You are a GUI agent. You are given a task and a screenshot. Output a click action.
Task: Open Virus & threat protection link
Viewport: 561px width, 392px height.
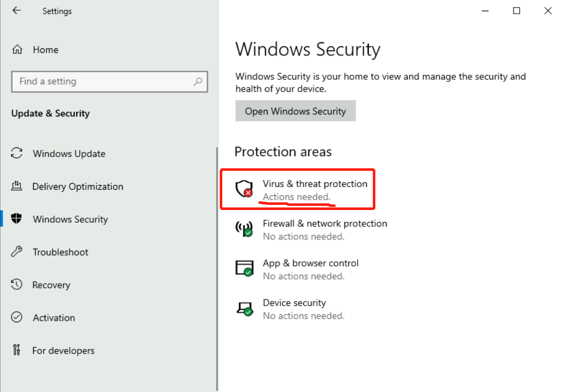(x=314, y=184)
